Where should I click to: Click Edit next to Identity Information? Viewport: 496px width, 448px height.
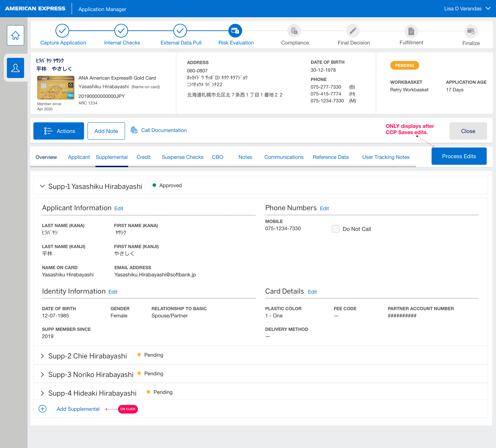pyautogui.click(x=113, y=292)
